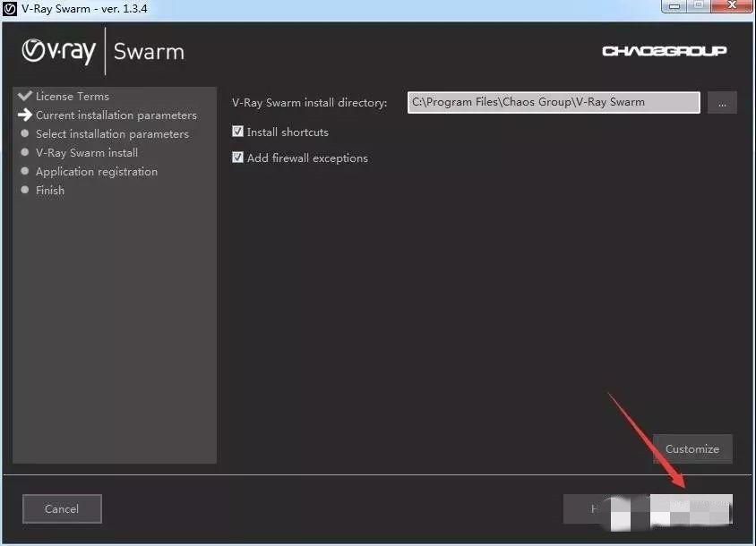Click the Swarm product title text
The image size is (756, 546).
tap(149, 51)
